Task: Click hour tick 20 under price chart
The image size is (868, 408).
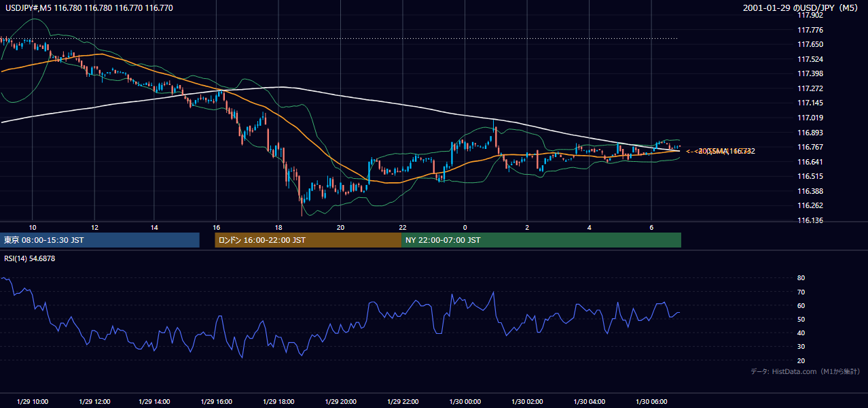Action: pyautogui.click(x=340, y=227)
